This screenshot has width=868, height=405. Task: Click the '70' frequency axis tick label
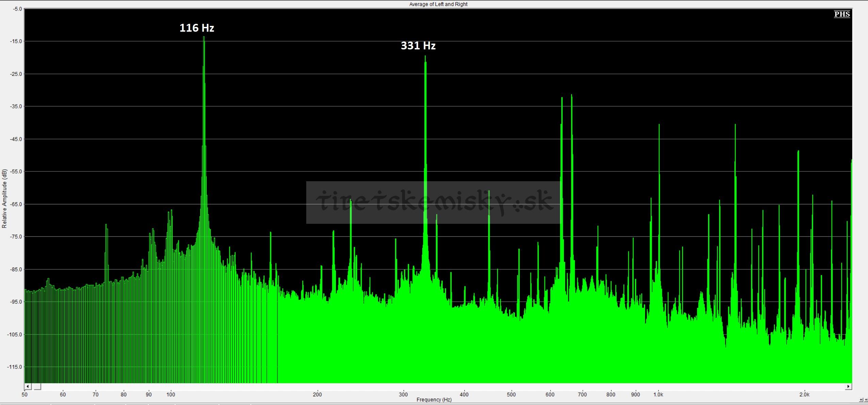pos(96,394)
